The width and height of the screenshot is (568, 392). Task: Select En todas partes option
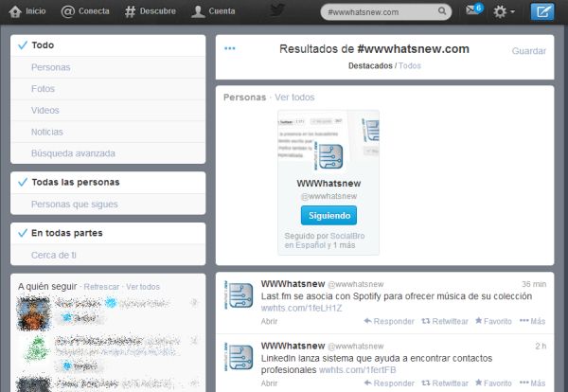[x=108, y=233]
